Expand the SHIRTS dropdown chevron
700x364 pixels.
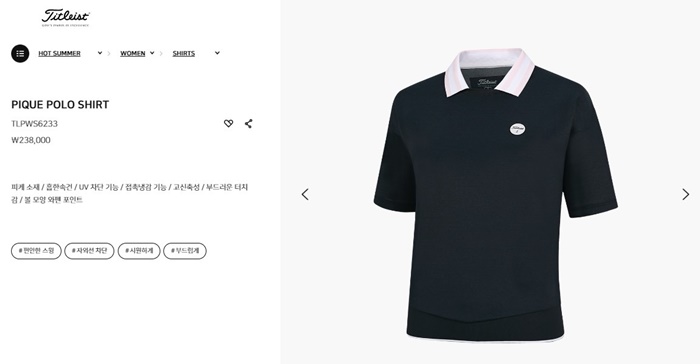coord(217,53)
